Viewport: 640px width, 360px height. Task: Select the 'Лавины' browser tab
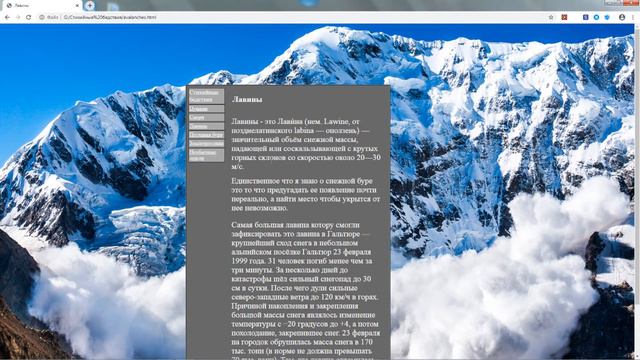(x=41, y=6)
